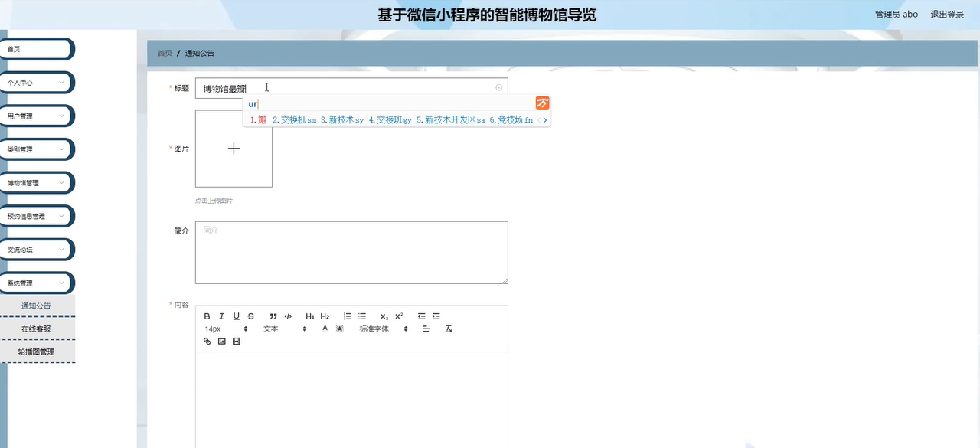Pick the text background highlight color

[340, 329]
